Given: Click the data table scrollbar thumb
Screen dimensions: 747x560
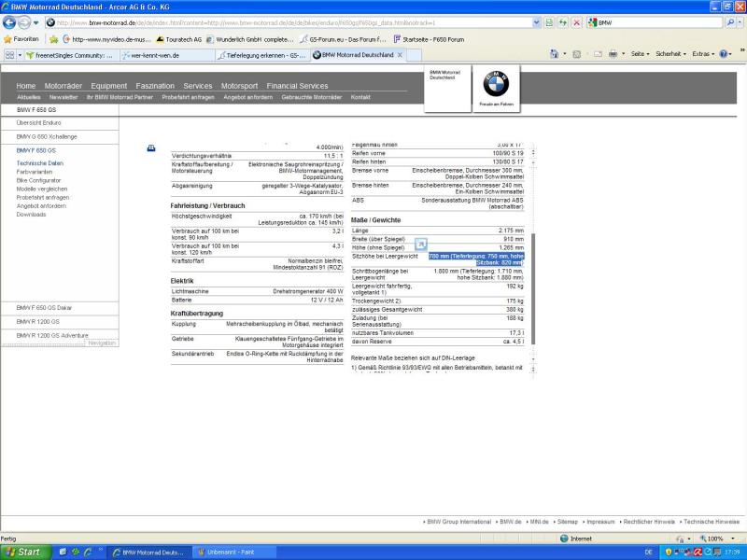Looking at the screenshot, I should (x=533, y=289).
